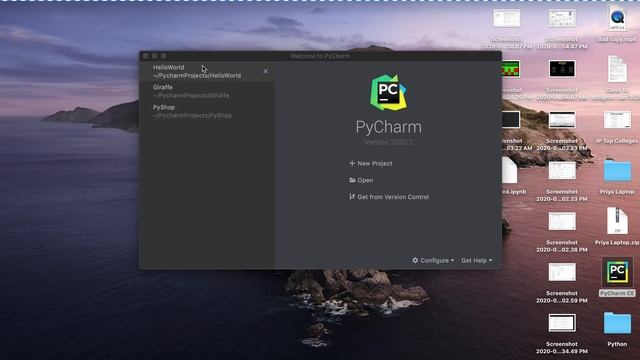Select the PyCharm CE desktop icon
This screenshot has height=360, width=640.
(x=617, y=273)
